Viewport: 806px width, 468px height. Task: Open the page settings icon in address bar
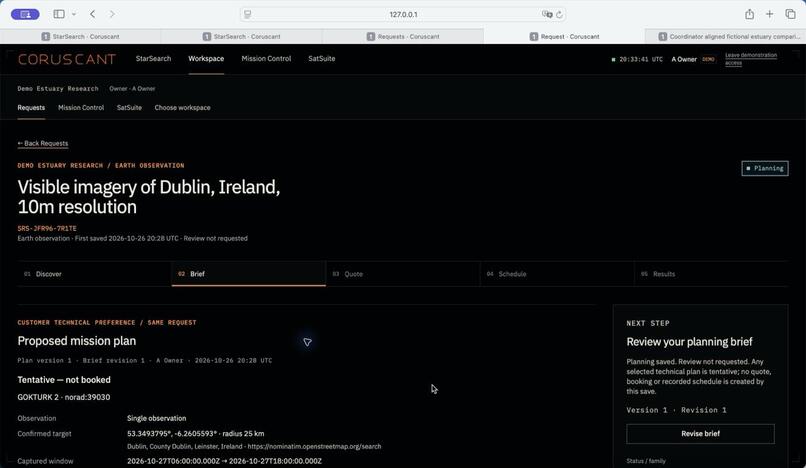point(248,14)
